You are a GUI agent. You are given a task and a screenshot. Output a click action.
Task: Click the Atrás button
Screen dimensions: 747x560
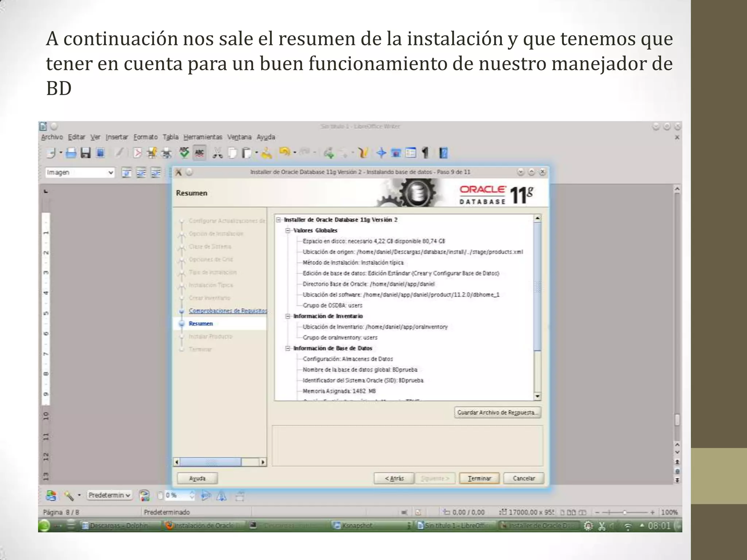(x=394, y=478)
